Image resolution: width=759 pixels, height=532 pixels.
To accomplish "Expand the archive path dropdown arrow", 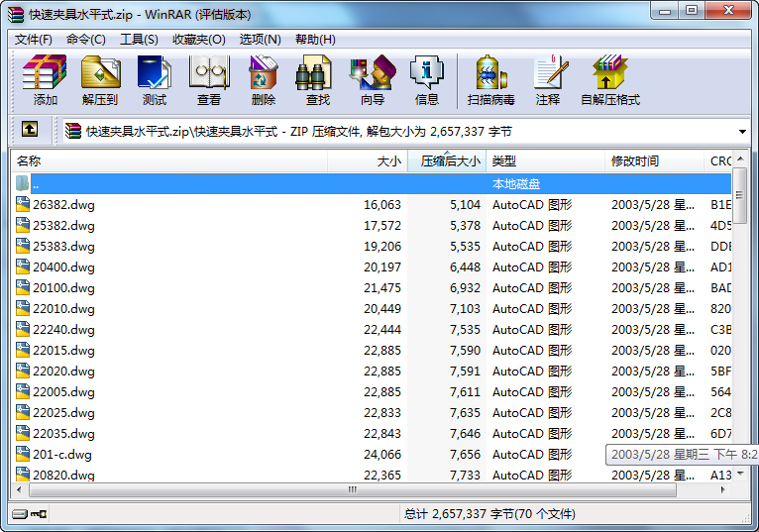I will pyautogui.click(x=742, y=131).
